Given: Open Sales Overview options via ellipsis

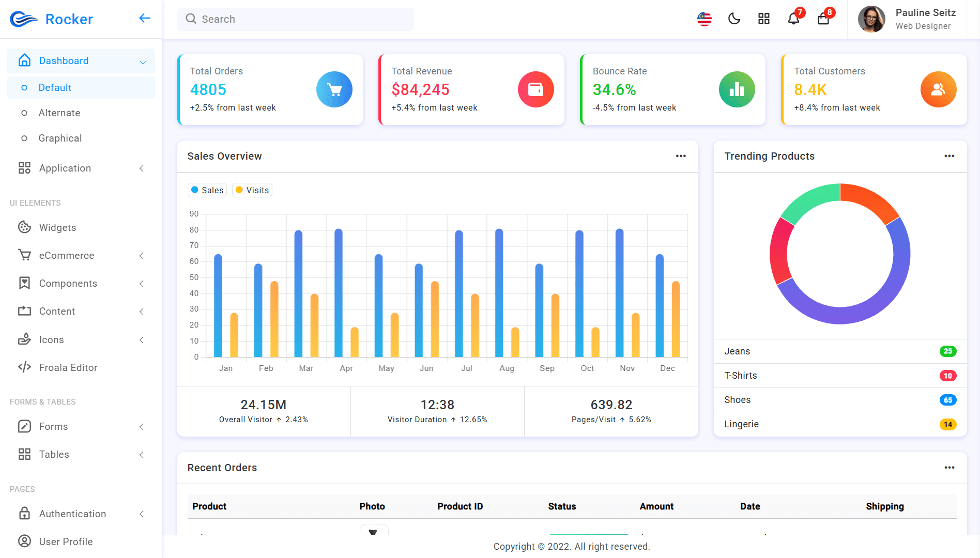Looking at the screenshot, I should click(x=681, y=156).
